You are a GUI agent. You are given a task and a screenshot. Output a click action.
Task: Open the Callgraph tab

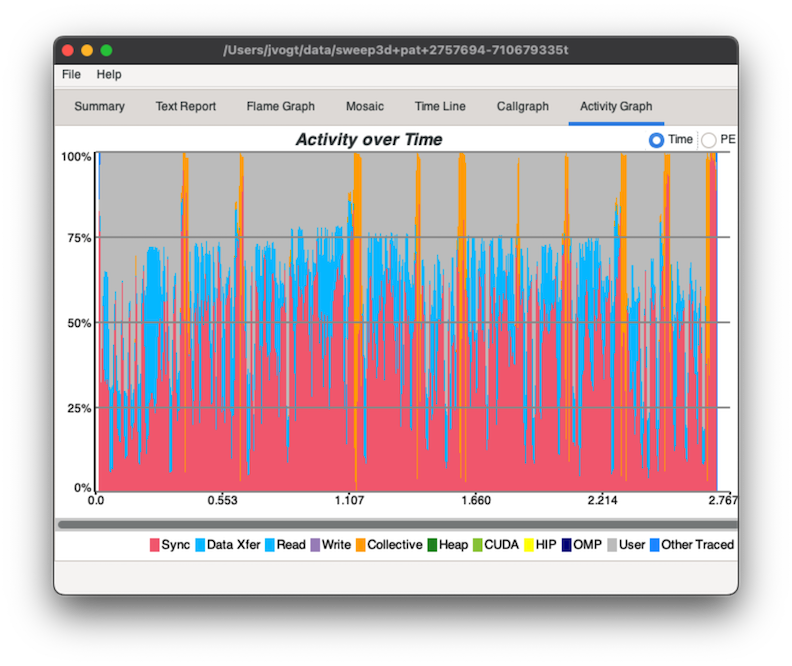pyautogui.click(x=523, y=107)
